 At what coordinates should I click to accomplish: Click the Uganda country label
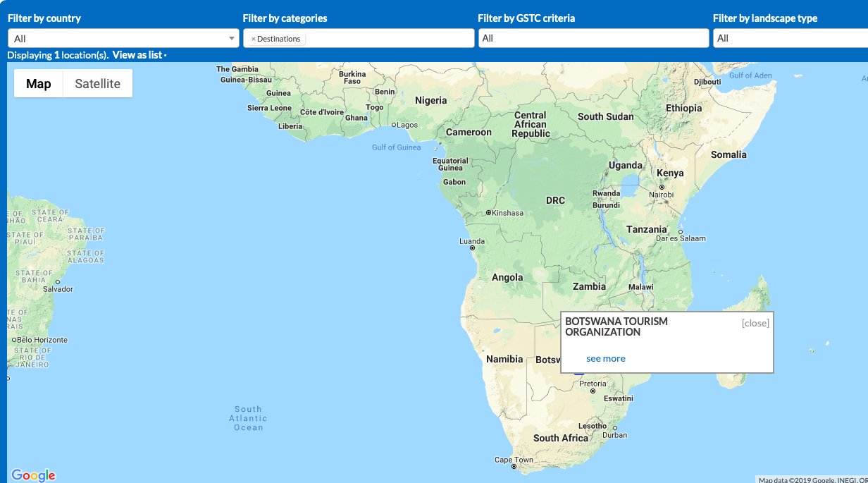pyautogui.click(x=626, y=165)
